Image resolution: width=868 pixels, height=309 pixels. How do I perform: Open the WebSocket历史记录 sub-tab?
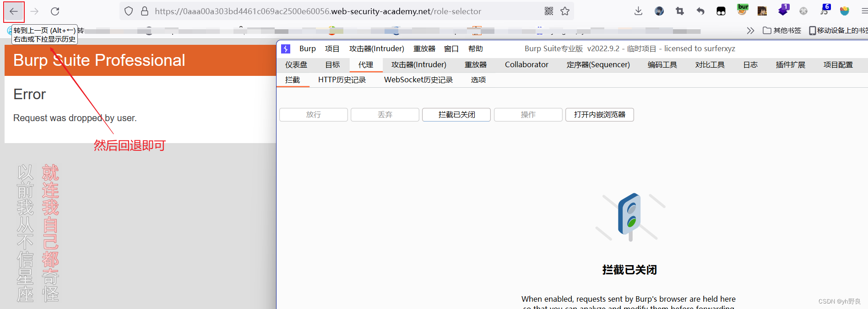pos(418,80)
